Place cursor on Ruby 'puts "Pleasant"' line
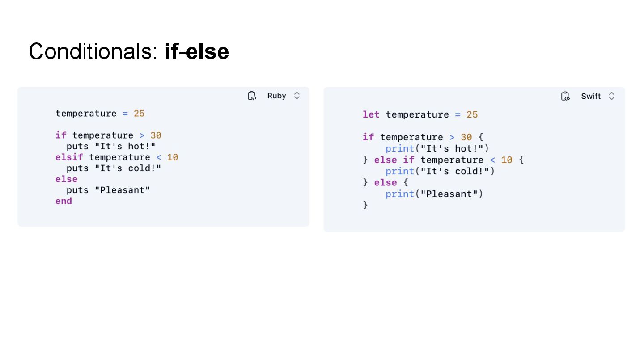The image size is (644, 362). pos(108,190)
